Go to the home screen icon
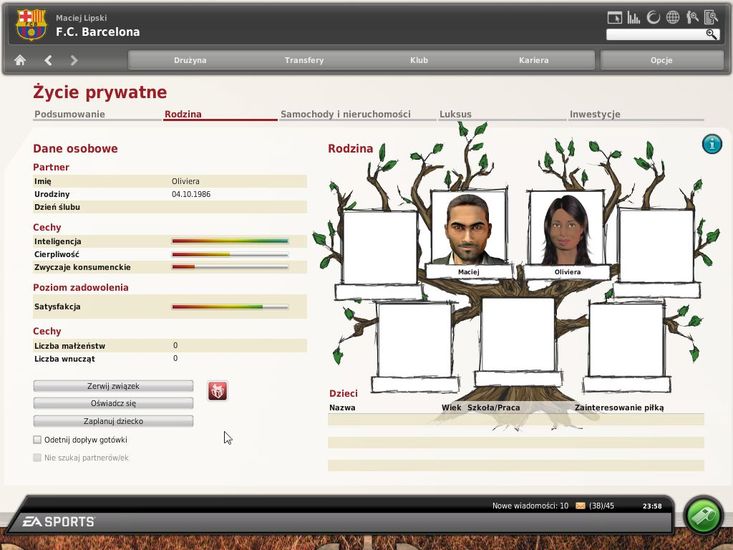 click(x=19, y=60)
